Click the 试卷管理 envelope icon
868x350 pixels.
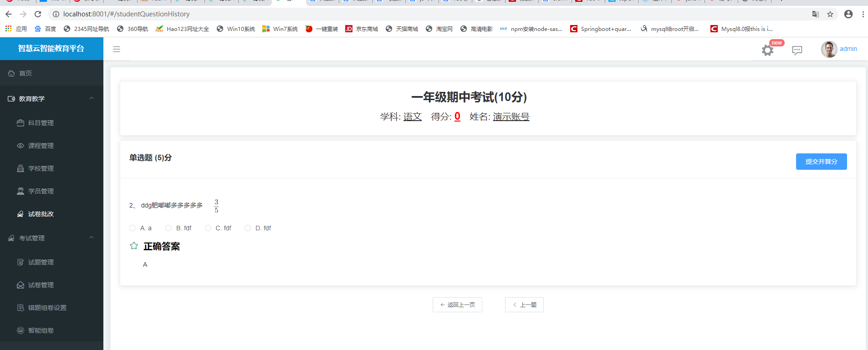[20, 285]
